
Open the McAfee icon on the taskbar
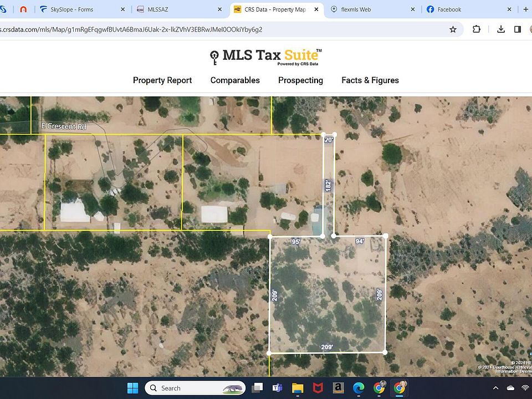point(317,388)
